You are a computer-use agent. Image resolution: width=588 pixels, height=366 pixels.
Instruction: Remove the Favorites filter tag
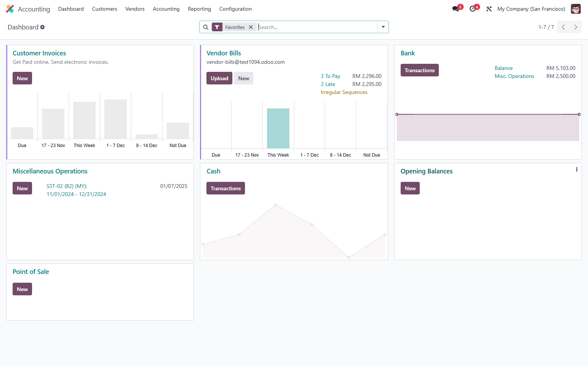[x=251, y=27]
